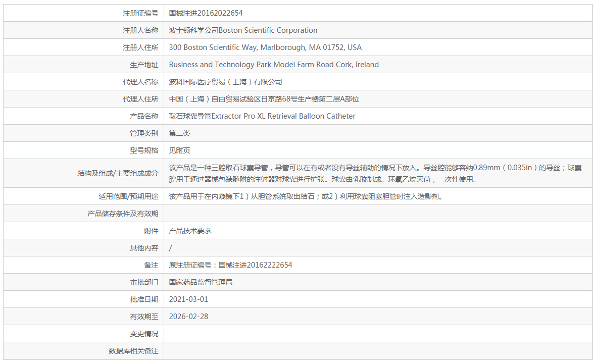Select the product structure description paragraph
Viewport: 595px width, 364px height.
(x=375, y=173)
